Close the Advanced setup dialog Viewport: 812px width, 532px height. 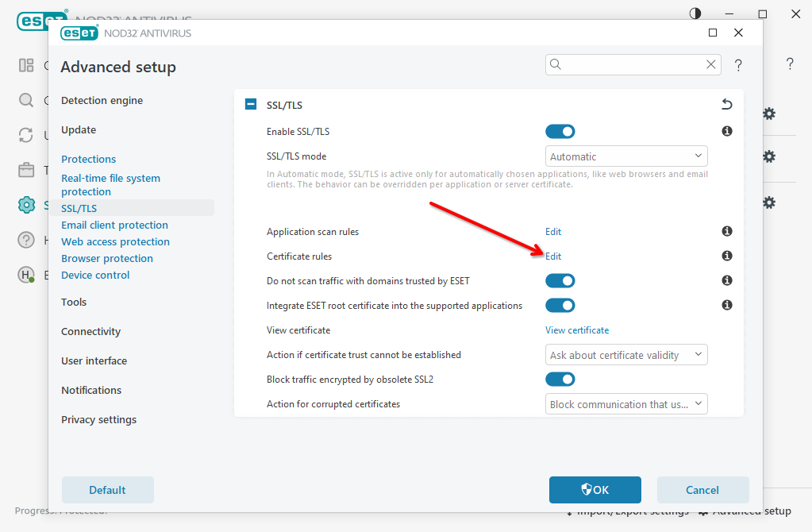[738, 33]
